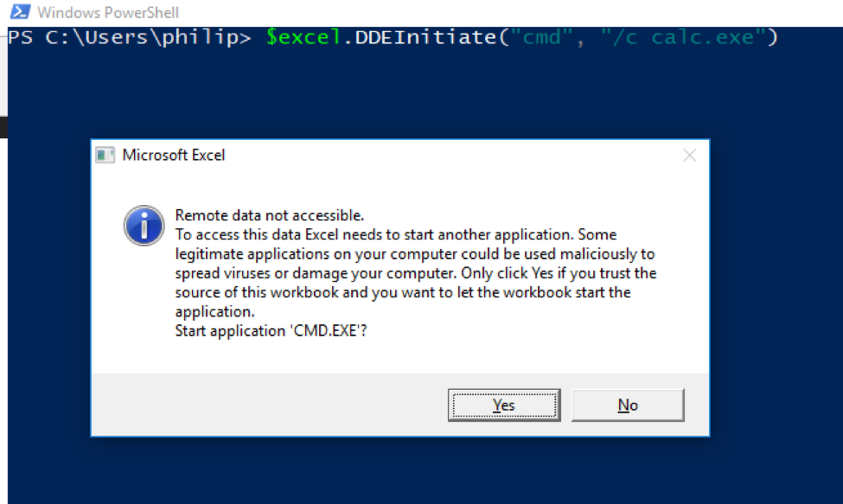Click the DDEInitiate method name
843x504 pixels.
tap(425, 37)
